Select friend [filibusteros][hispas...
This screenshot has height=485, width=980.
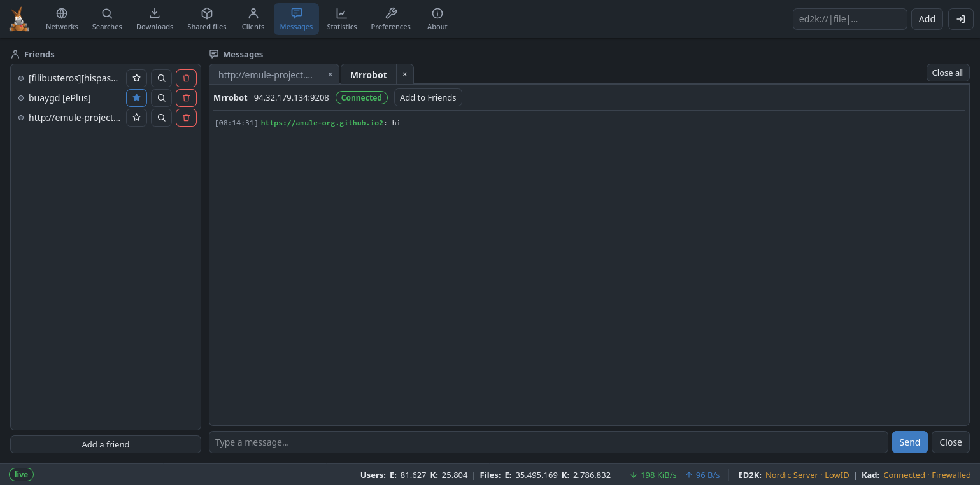pyautogui.click(x=73, y=78)
